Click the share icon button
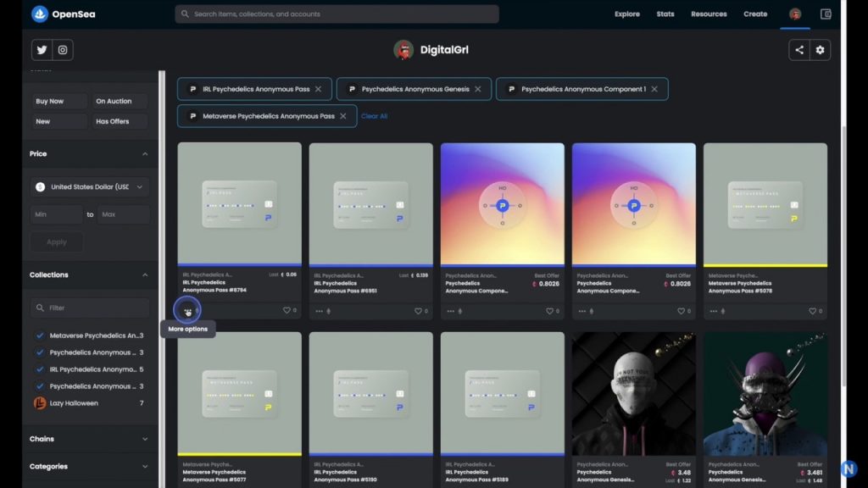868x488 pixels. tap(798, 50)
